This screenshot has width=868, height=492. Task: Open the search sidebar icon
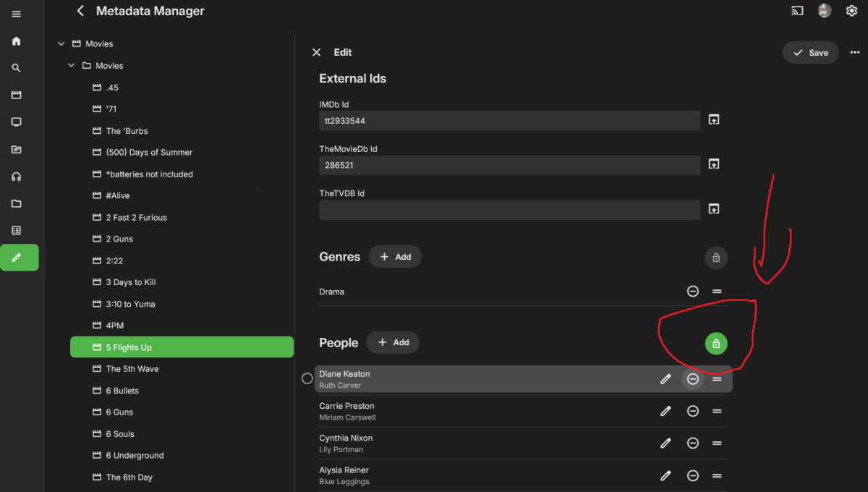point(16,68)
